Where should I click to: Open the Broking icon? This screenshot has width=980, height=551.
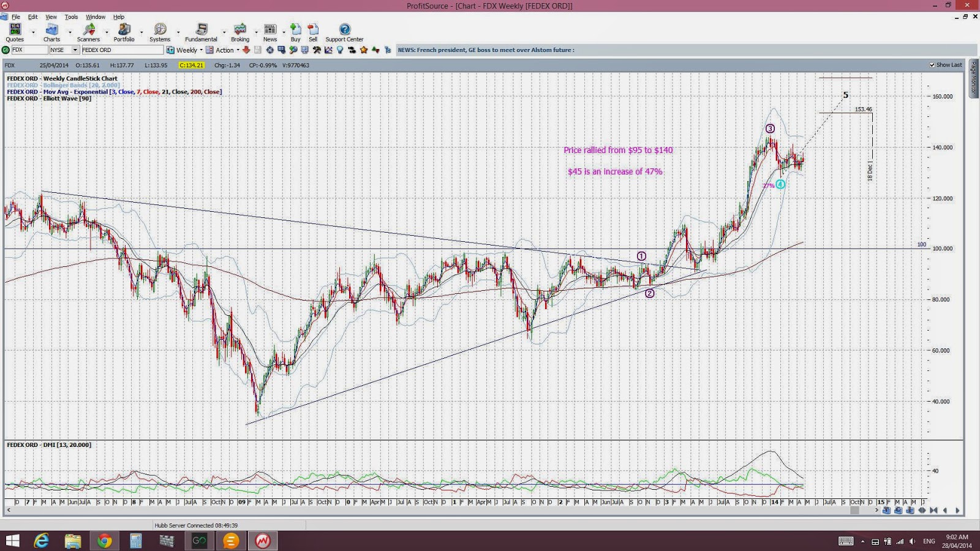click(x=240, y=32)
